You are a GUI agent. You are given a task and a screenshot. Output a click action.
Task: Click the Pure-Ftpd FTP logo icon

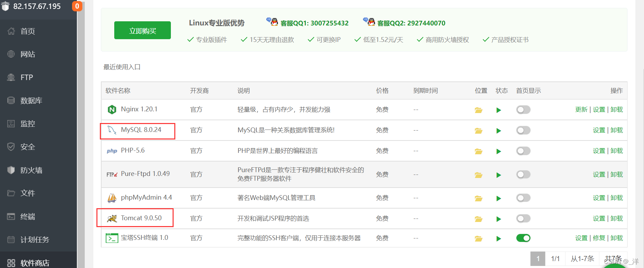pyautogui.click(x=112, y=175)
